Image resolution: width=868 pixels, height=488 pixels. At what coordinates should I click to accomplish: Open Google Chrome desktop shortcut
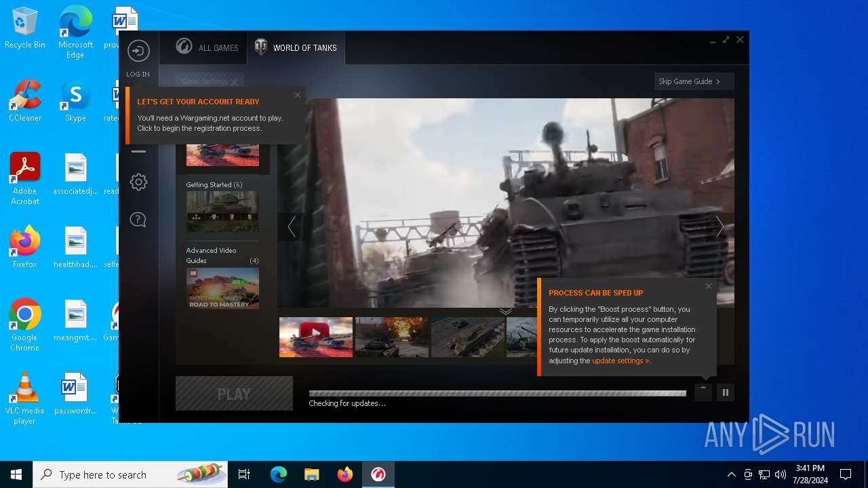(x=25, y=325)
